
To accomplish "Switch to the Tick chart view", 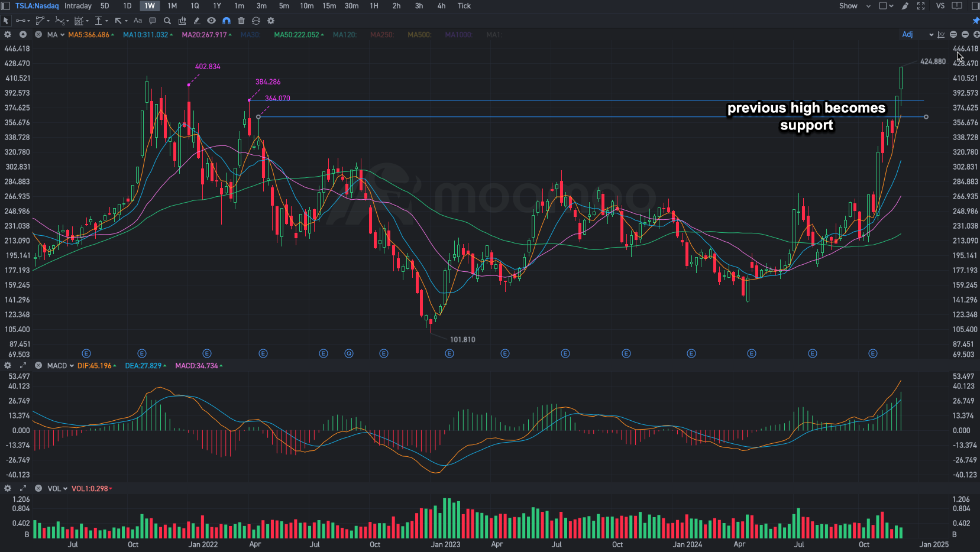I will (464, 6).
